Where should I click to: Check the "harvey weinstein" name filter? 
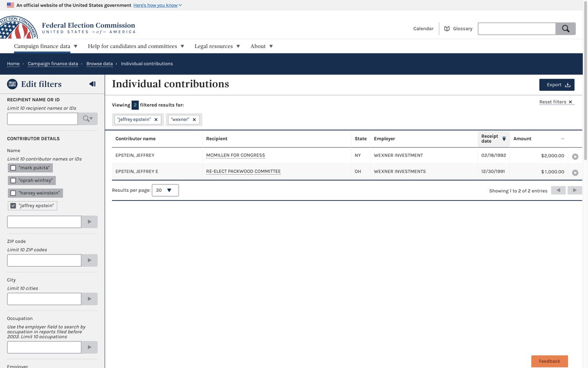click(x=13, y=193)
